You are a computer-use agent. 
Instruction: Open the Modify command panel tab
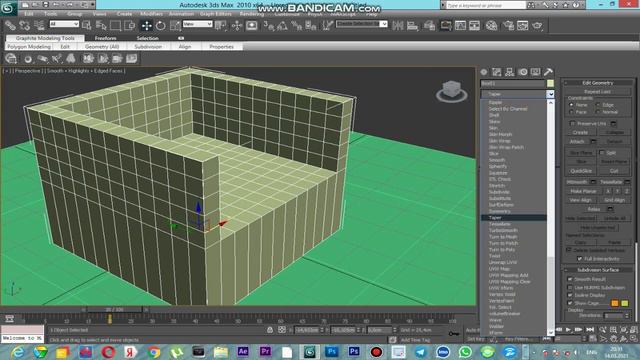pos(497,72)
